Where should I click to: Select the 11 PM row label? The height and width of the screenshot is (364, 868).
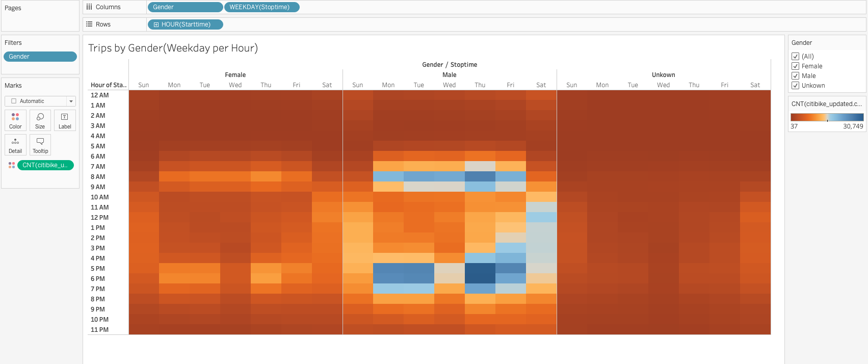click(x=100, y=330)
